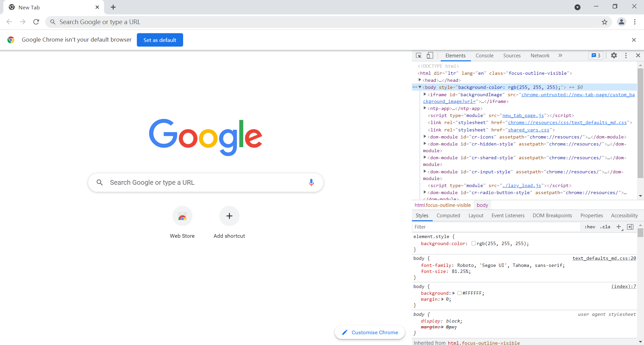
Task: Focus the styles Filter input field
Action: coord(496,227)
